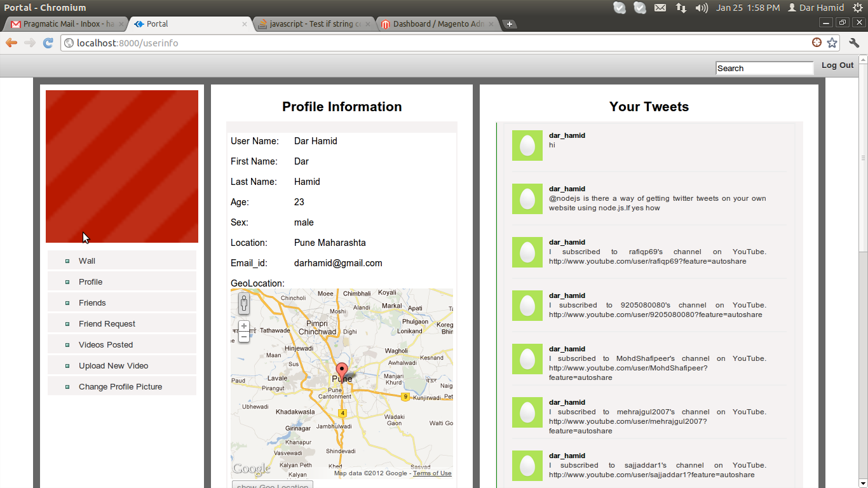Viewport: 868px width, 488px height.
Task: Click the avatar beside the 9205080080 tweet
Action: click(x=527, y=306)
